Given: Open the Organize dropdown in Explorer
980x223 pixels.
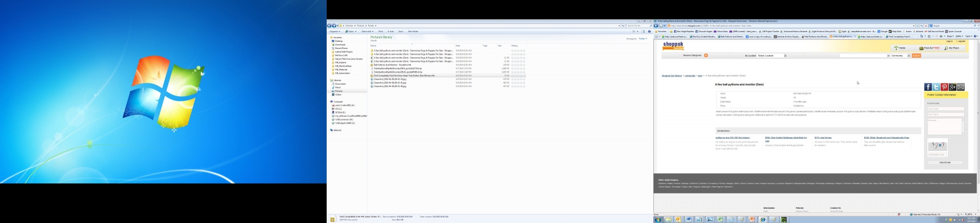Looking at the screenshot, I should tap(335, 31).
